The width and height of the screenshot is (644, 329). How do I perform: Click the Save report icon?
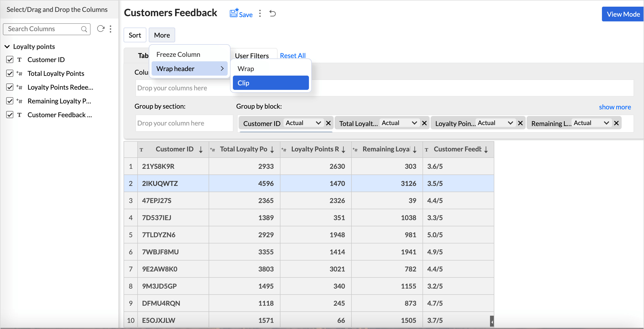click(234, 13)
